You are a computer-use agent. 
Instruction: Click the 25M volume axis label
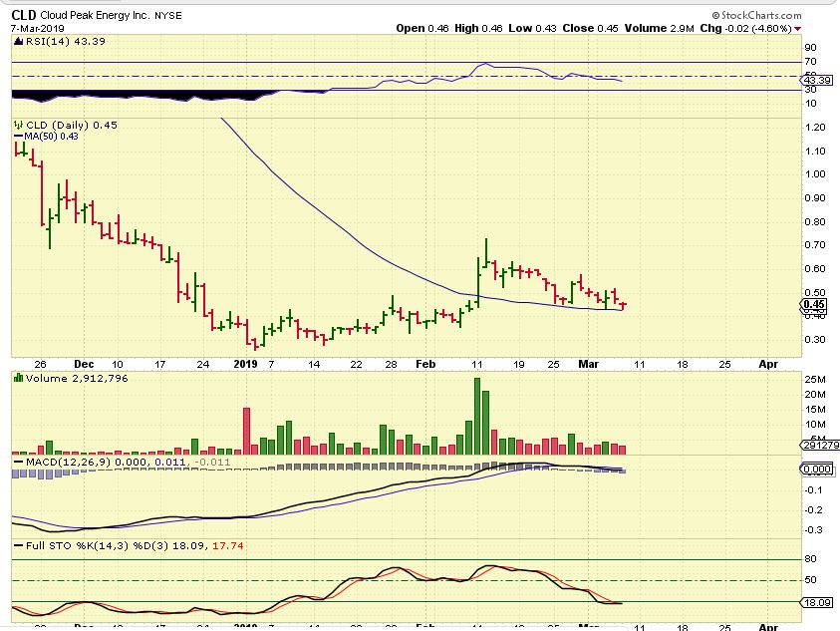click(x=815, y=380)
